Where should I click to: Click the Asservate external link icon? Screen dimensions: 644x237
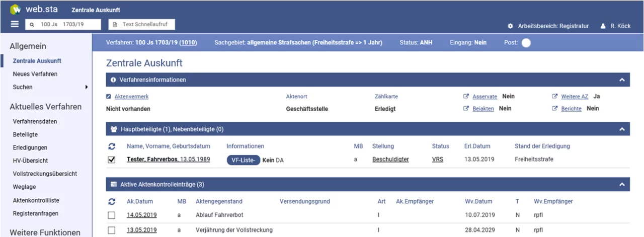pos(466,96)
